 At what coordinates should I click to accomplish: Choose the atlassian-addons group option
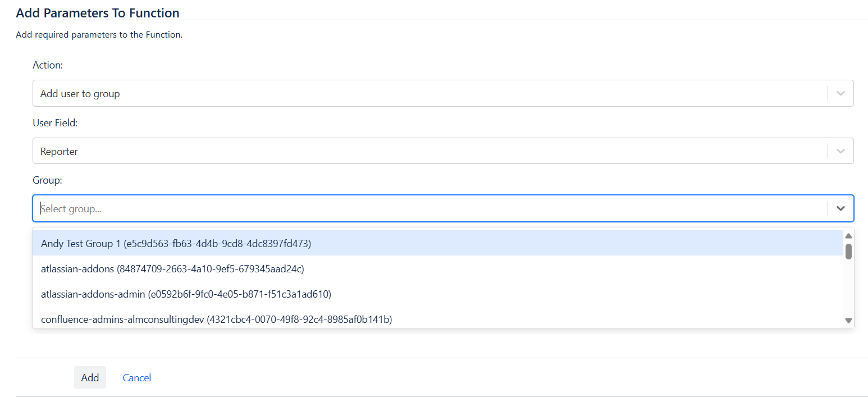click(x=172, y=269)
